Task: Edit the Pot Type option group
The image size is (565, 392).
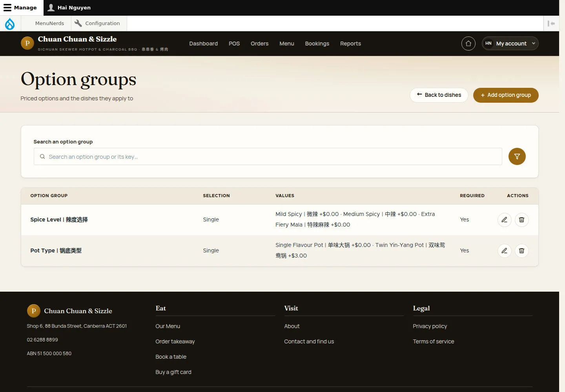Action: 504,250
